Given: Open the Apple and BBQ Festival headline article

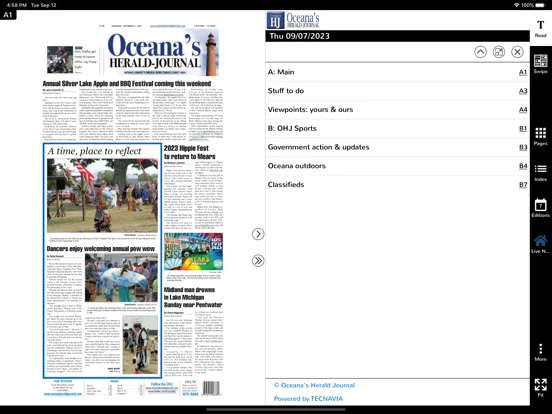Looking at the screenshot, I should point(127,84).
